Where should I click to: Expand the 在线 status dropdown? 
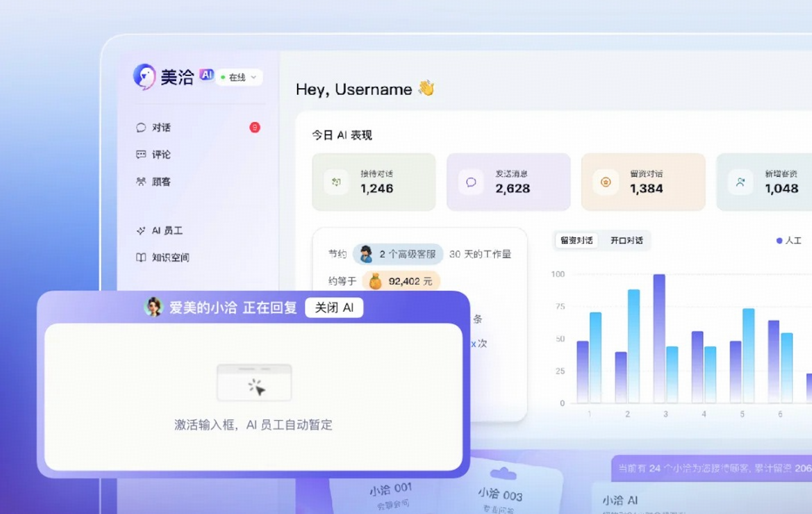tap(239, 77)
